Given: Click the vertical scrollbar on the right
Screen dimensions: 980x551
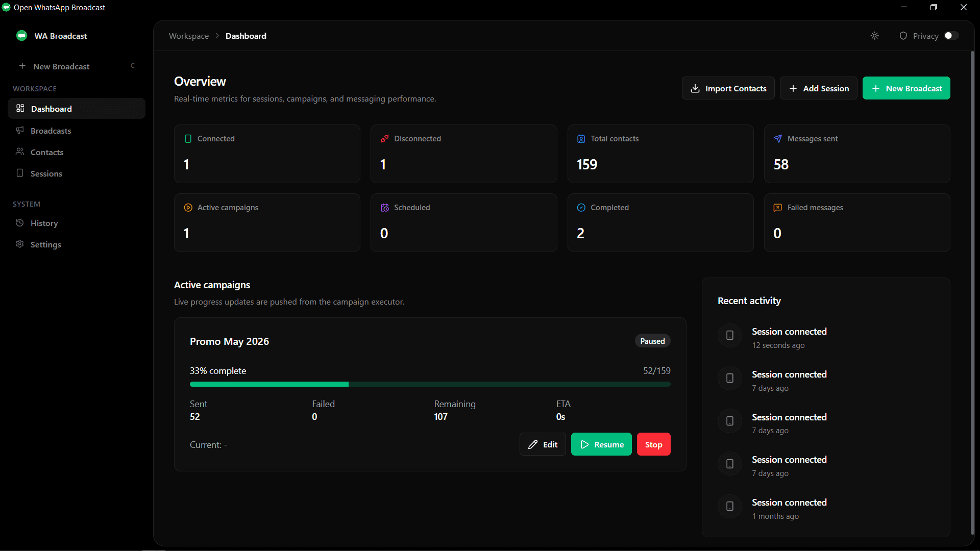Looking at the screenshot, I should [972, 292].
